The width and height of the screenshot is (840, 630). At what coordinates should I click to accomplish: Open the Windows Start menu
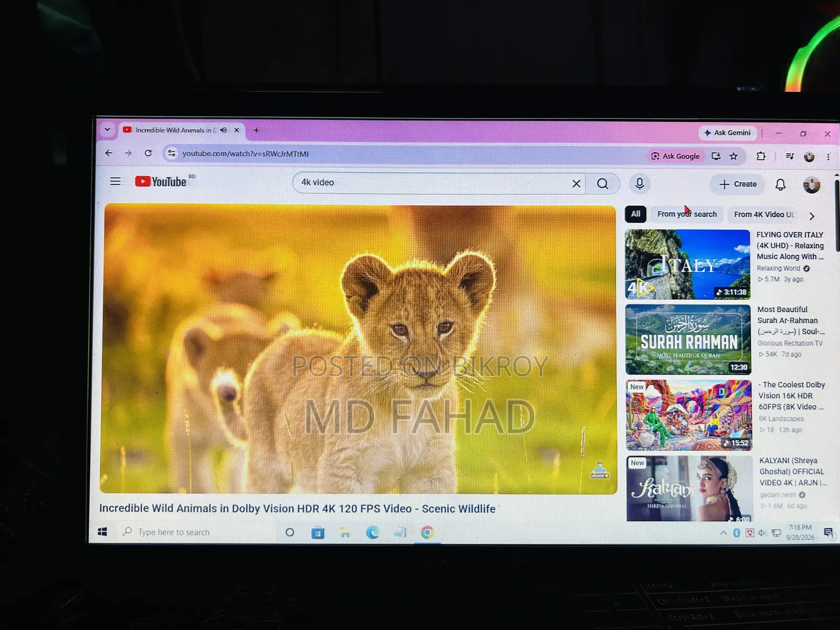(x=102, y=532)
